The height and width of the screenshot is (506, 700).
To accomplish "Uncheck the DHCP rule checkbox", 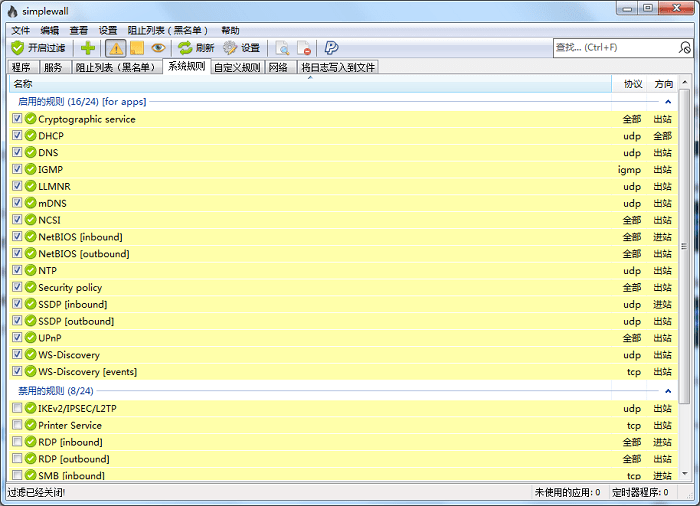I will pyautogui.click(x=17, y=136).
